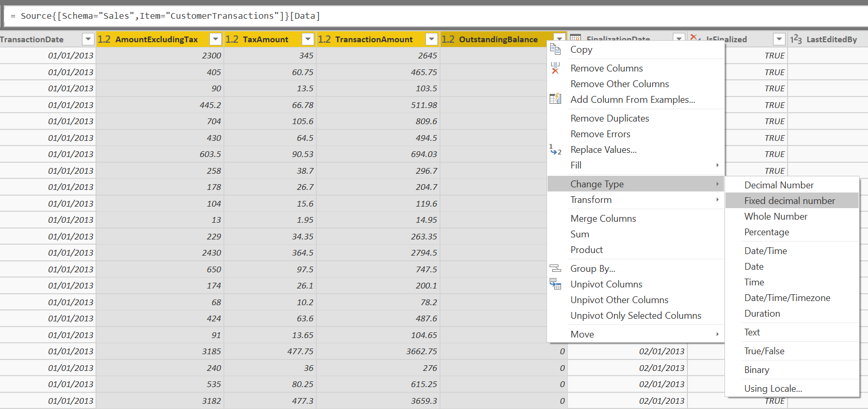This screenshot has width=868, height=409.
Task: Expand the Transform submenu
Action: [636, 200]
